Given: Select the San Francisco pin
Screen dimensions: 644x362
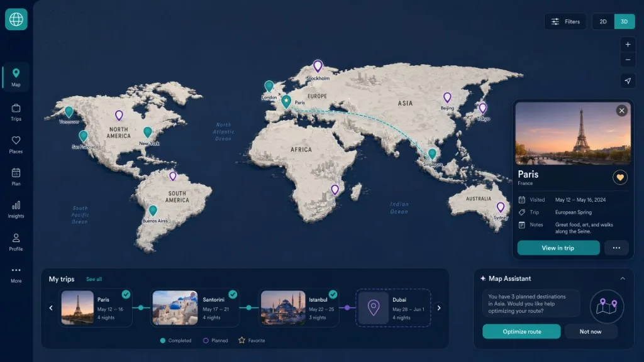Looking at the screenshot, I should point(84,136).
